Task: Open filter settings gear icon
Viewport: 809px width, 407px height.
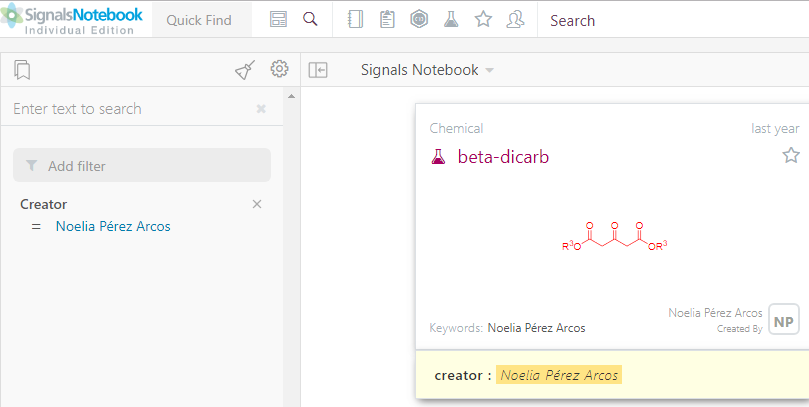Action: click(x=280, y=69)
